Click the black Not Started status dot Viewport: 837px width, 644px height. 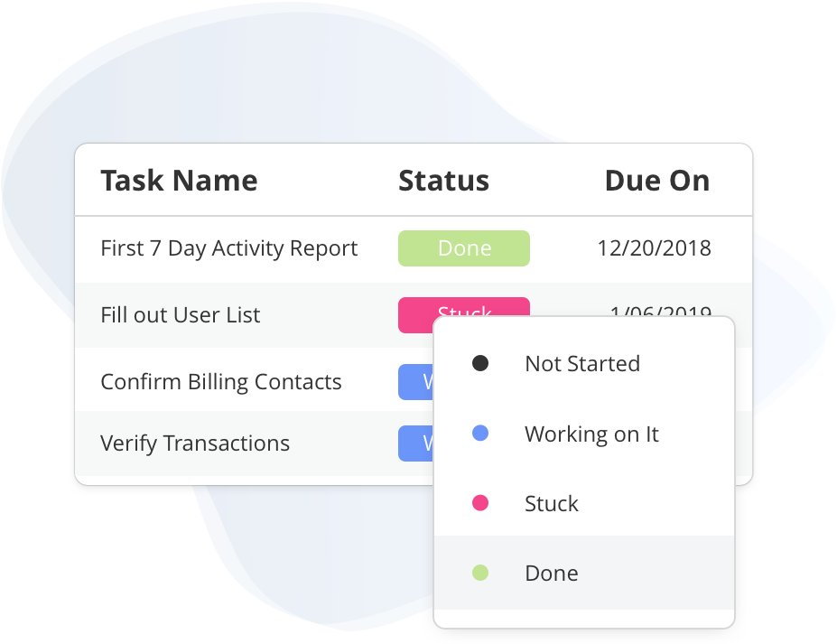pos(480,364)
